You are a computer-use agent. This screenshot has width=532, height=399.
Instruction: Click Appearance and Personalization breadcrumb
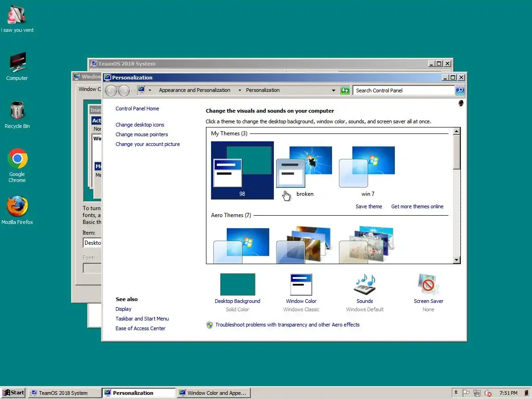[x=194, y=90]
